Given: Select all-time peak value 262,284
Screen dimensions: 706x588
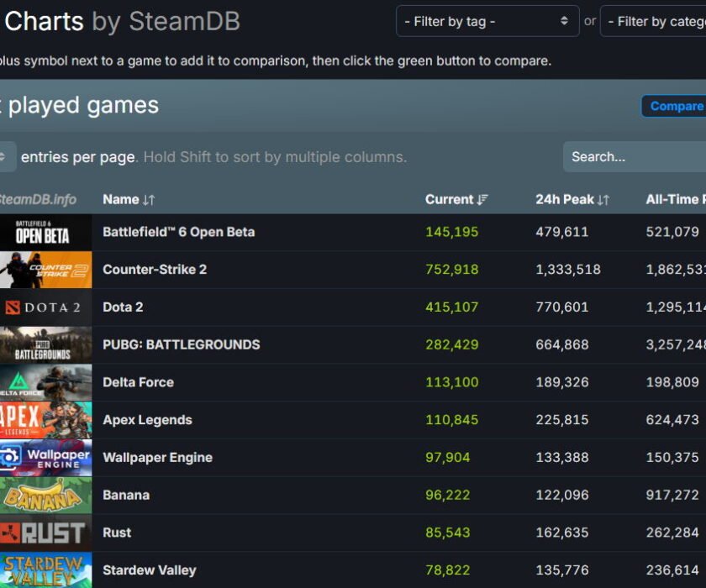Looking at the screenshot, I should [x=672, y=533].
